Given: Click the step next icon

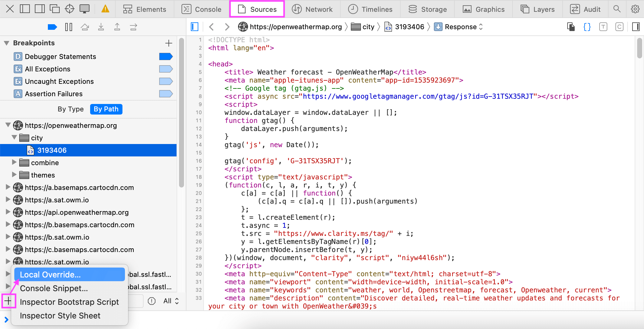Looking at the screenshot, I should click(x=133, y=27).
